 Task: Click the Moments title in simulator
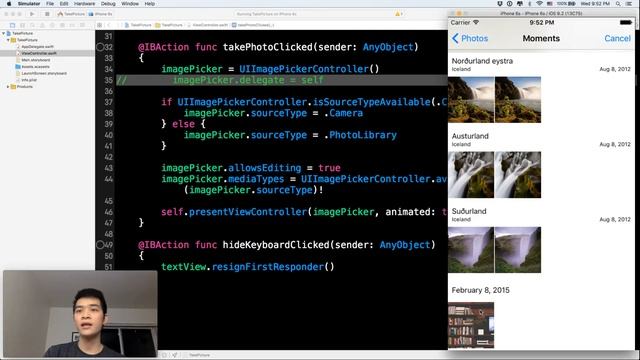click(x=541, y=38)
